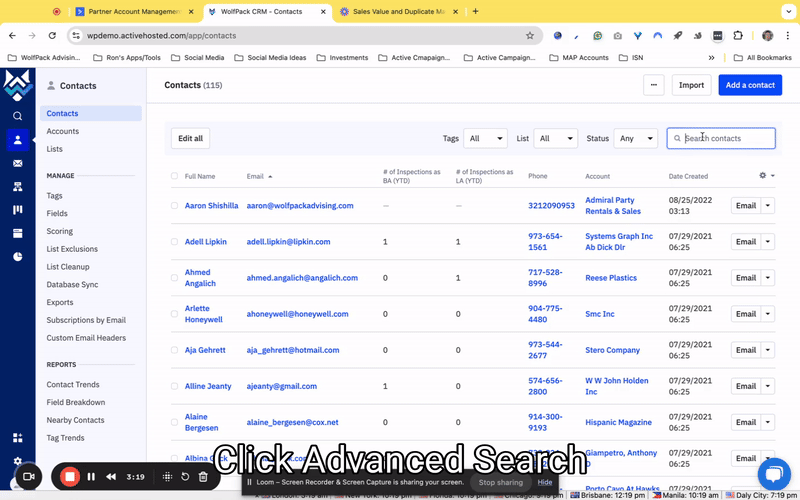Check the Alline Jeanty row checkbox
Image resolution: width=800 pixels, height=500 pixels.
coord(174,386)
